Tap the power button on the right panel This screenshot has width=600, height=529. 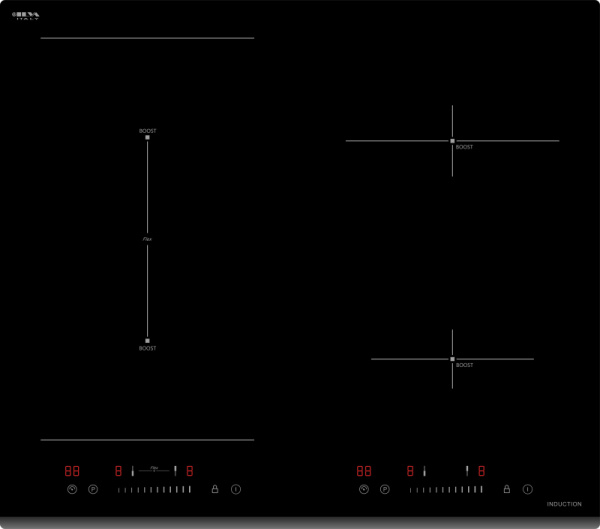click(528, 489)
